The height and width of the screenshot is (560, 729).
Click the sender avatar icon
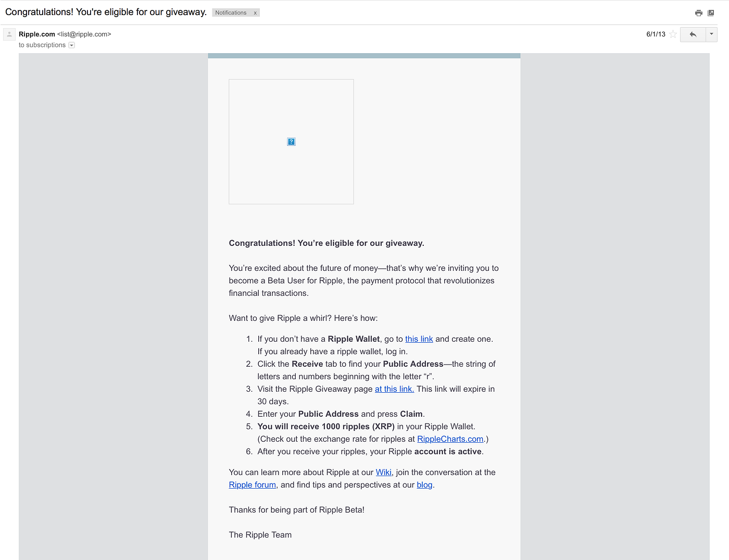[x=9, y=34]
